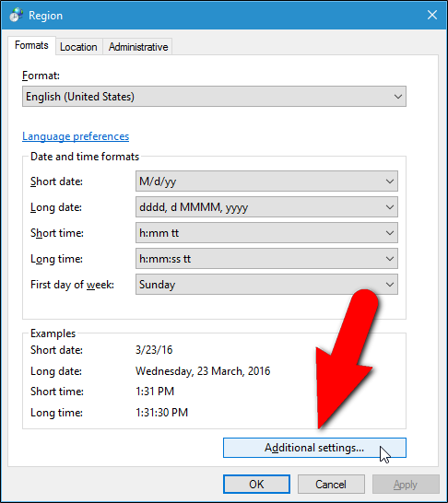Click the Examples group heading
448x503 pixels.
point(53,333)
